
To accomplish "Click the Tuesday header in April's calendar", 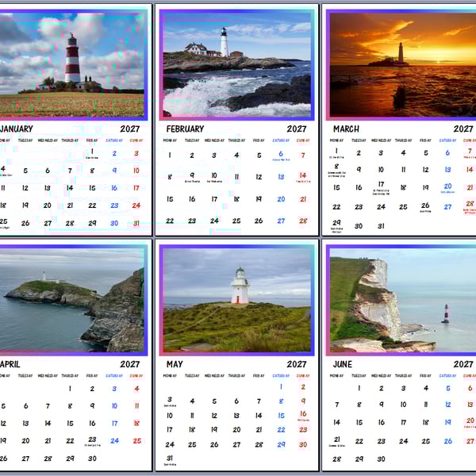I will pos(25,376).
